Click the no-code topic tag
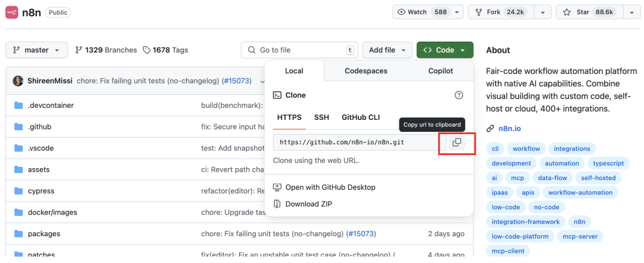This screenshot has width=644, height=263. (x=547, y=207)
